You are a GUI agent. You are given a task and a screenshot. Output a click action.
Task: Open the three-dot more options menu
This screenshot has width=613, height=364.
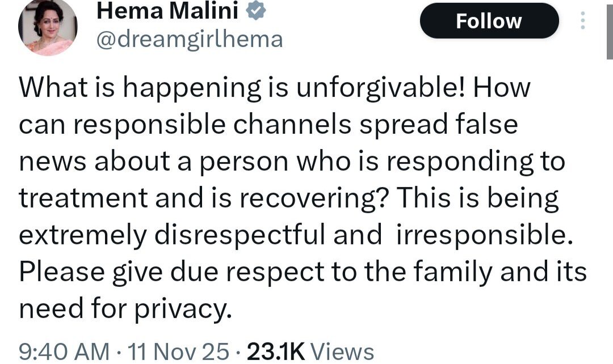[x=582, y=22]
